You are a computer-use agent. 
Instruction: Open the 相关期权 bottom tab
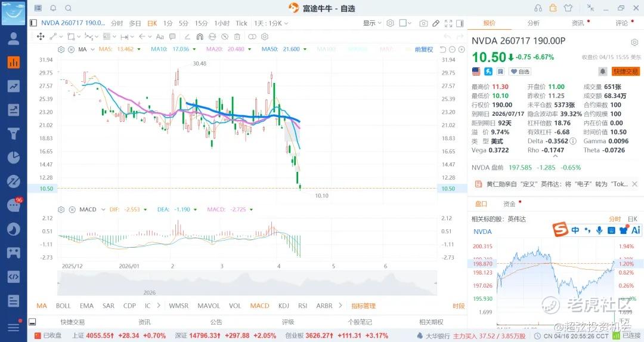[431, 322]
